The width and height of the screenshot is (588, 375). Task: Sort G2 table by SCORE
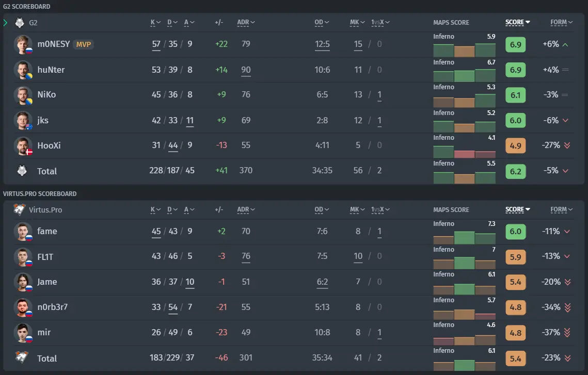[x=517, y=23]
